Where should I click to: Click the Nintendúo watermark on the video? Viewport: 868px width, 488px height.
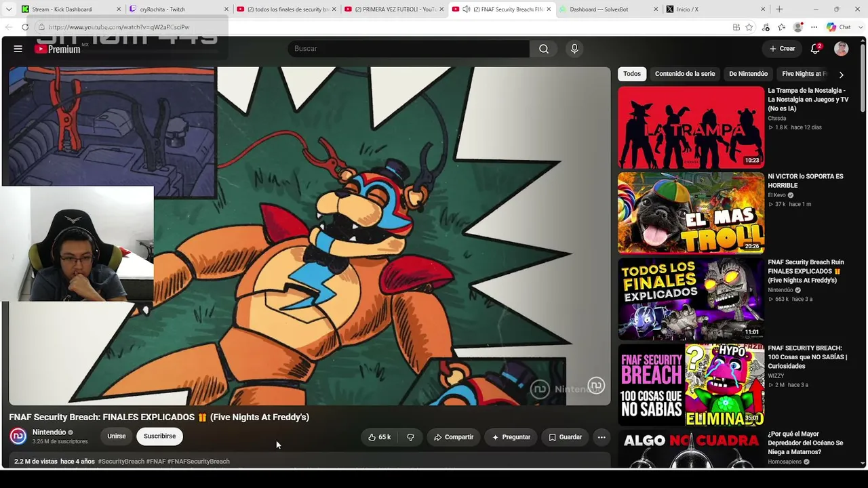click(x=595, y=386)
